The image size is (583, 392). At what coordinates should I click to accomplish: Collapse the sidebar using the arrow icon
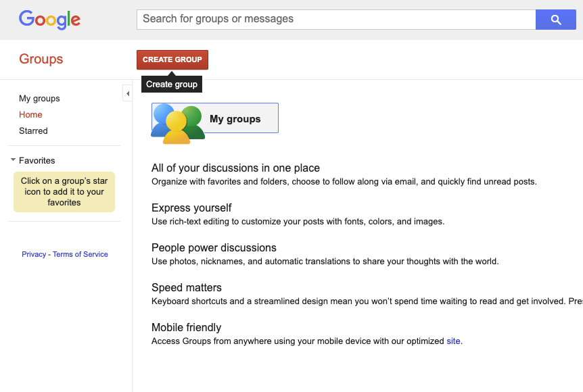click(x=128, y=93)
